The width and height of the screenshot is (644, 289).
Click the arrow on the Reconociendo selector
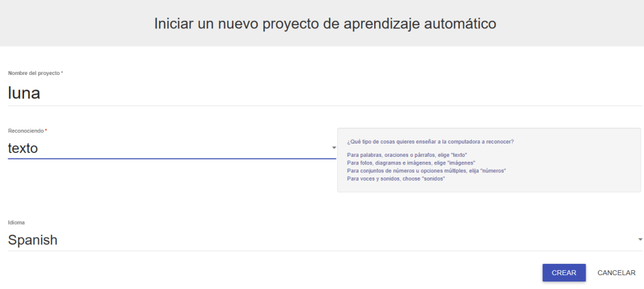tap(333, 149)
